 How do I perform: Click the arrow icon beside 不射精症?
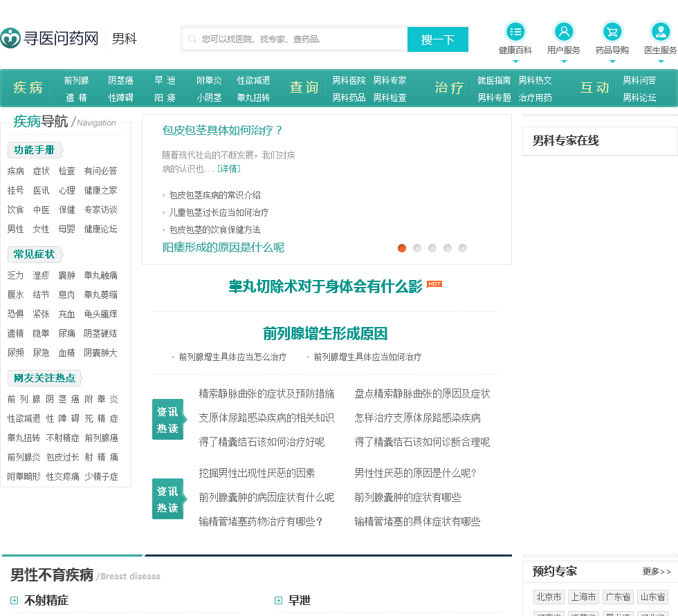pyautogui.click(x=15, y=600)
